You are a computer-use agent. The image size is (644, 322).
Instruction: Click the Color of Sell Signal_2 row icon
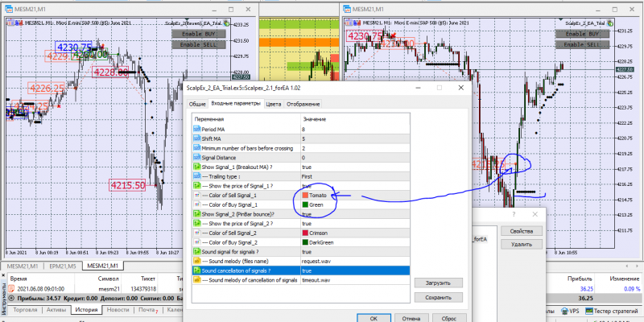point(196,233)
